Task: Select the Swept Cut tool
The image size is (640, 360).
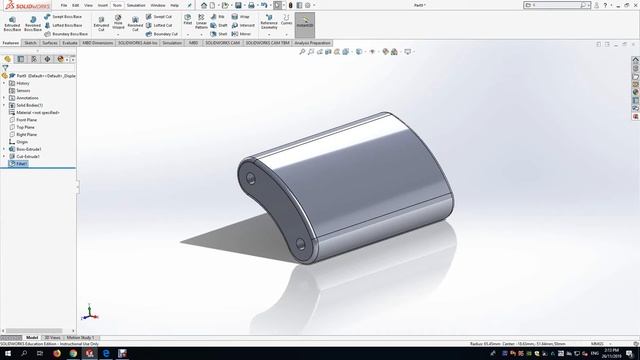Action: coord(159,17)
